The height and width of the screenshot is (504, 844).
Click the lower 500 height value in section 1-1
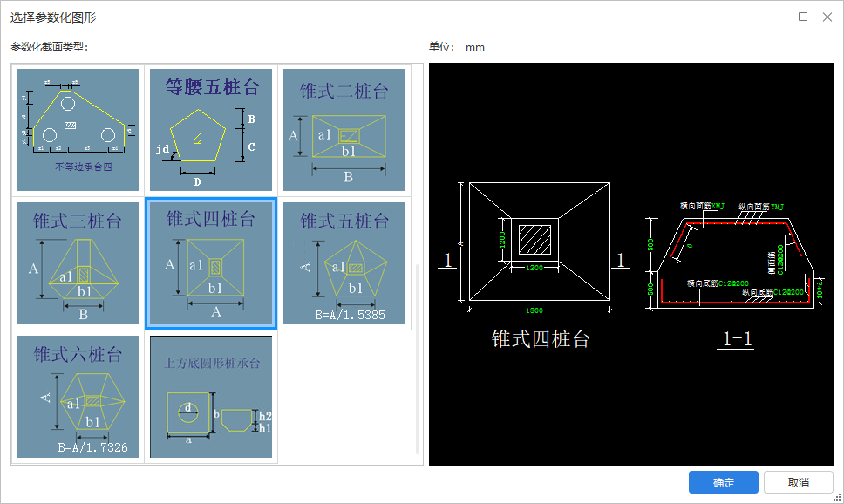click(650, 289)
